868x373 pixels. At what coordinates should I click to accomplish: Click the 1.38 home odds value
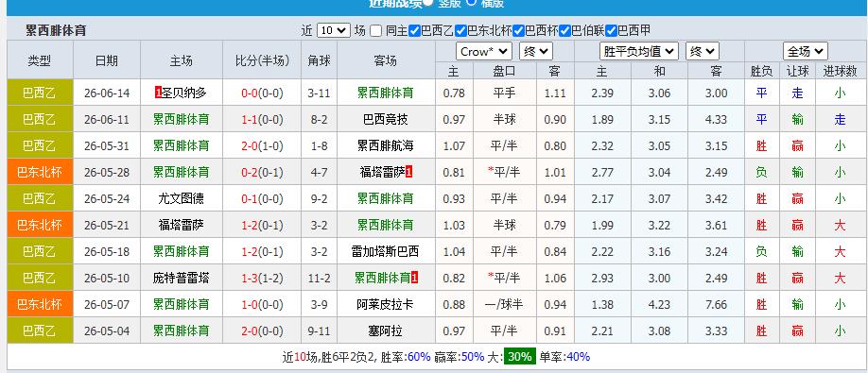click(x=602, y=304)
